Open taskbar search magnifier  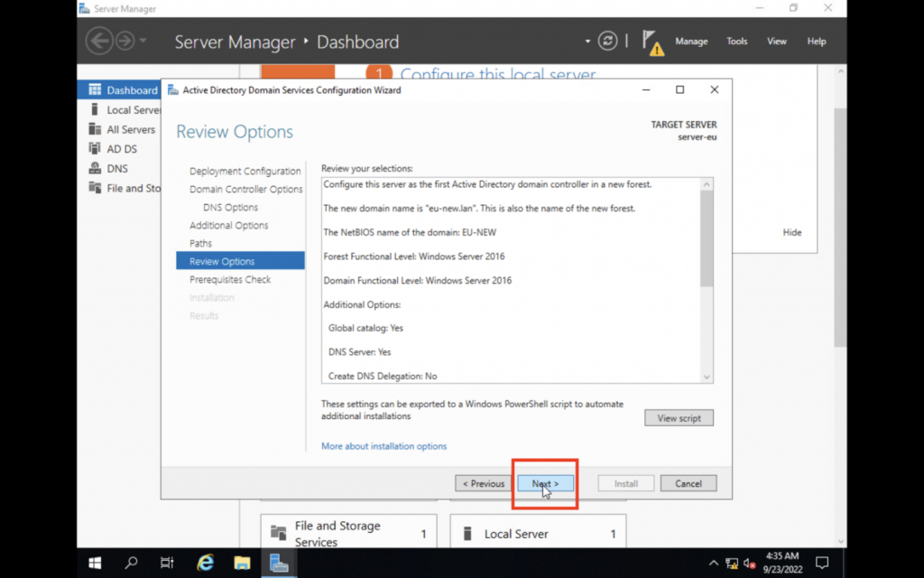(132, 563)
